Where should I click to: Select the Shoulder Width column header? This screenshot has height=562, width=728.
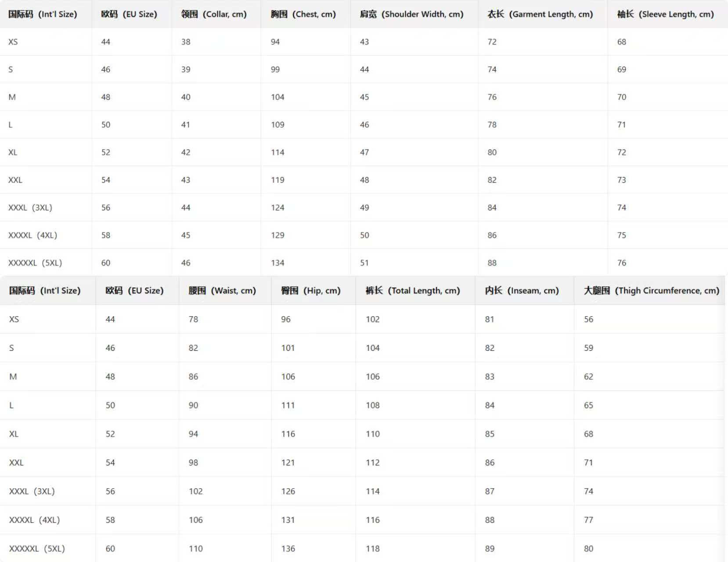click(x=411, y=14)
